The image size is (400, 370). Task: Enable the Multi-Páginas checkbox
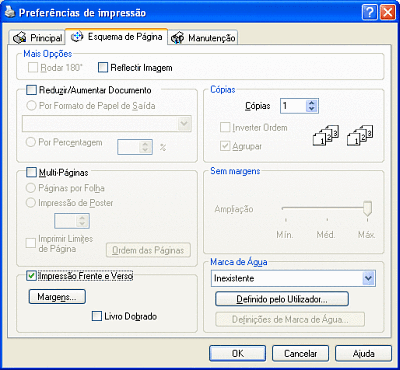click(31, 172)
